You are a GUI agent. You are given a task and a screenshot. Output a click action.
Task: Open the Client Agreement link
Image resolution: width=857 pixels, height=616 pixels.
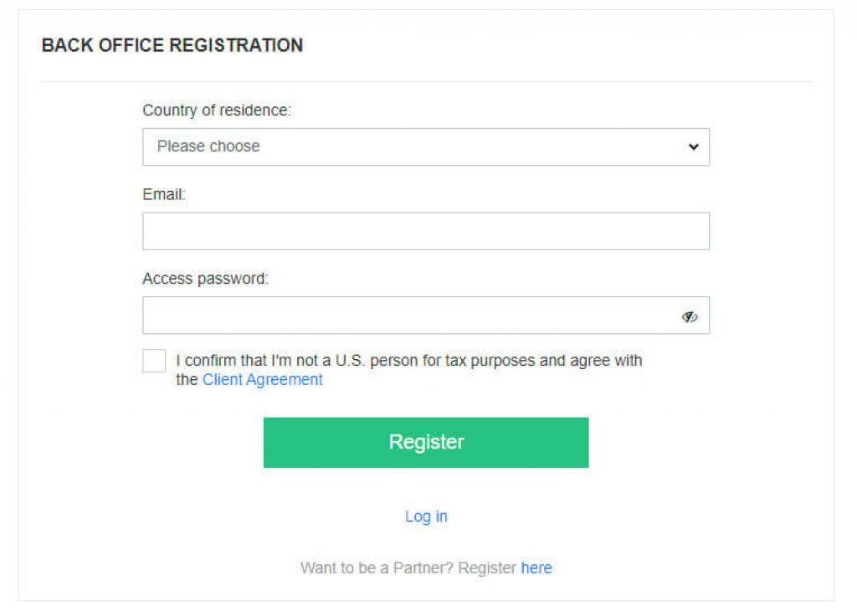click(x=262, y=379)
